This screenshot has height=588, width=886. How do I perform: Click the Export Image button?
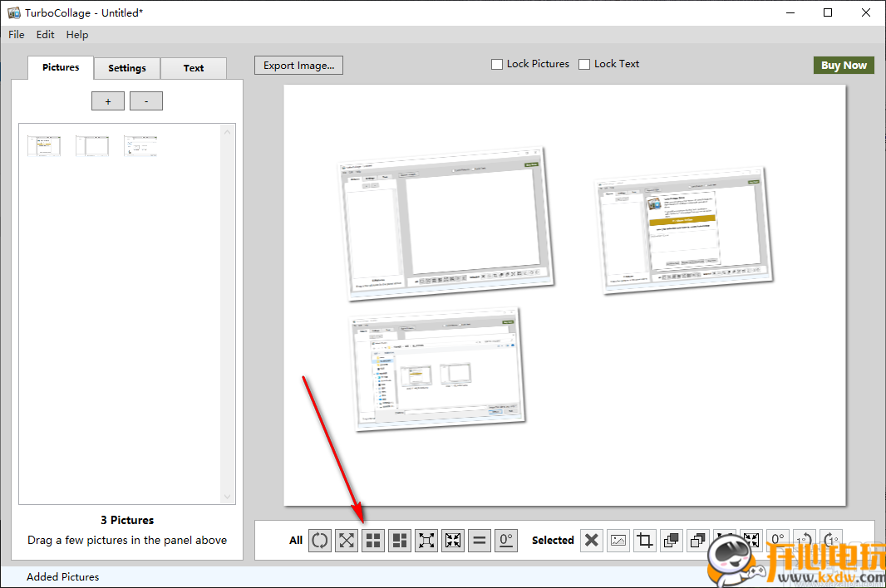(x=298, y=66)
